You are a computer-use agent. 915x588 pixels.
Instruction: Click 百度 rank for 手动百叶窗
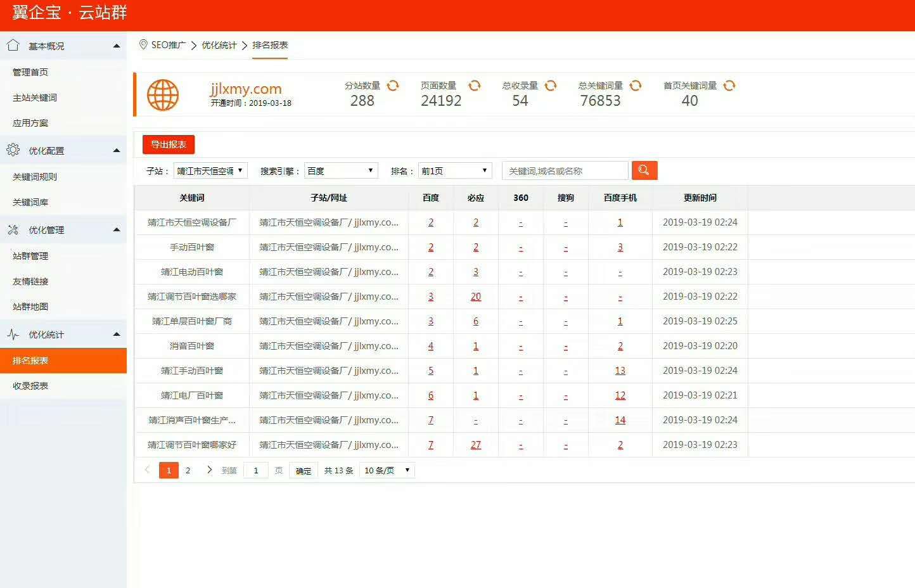point(431,247)
